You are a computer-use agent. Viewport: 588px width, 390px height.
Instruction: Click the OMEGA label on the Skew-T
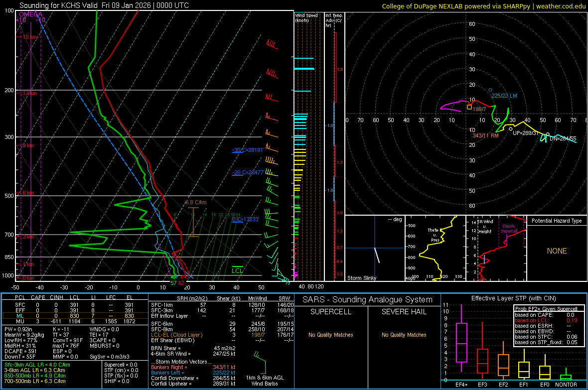(x=31, y=14)
